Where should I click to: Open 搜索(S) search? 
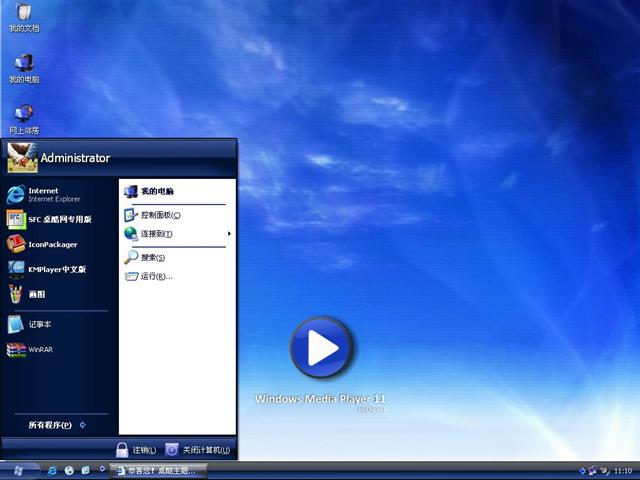[177, 257]
